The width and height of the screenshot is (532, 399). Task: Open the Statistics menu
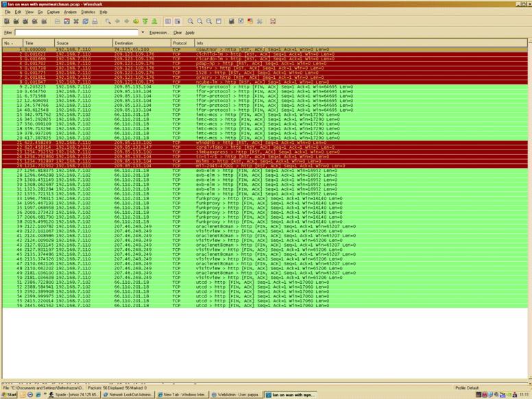coord(88,12)
